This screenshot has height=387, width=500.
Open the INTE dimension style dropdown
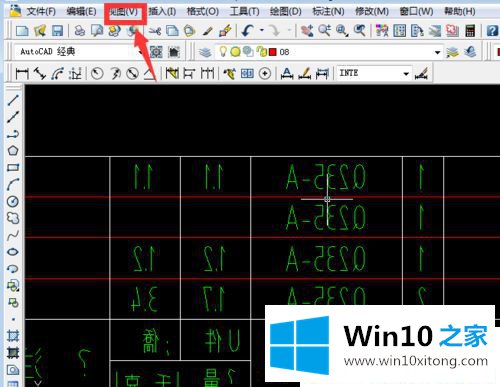pos(374,73)
